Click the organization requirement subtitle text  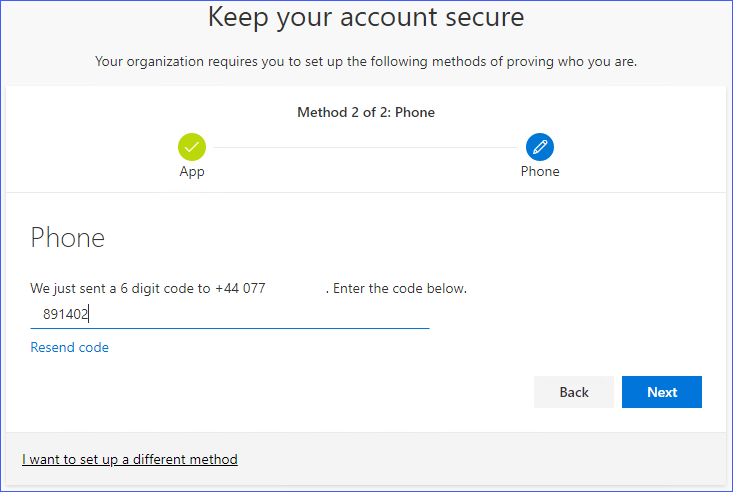click(x=366, y=62)
